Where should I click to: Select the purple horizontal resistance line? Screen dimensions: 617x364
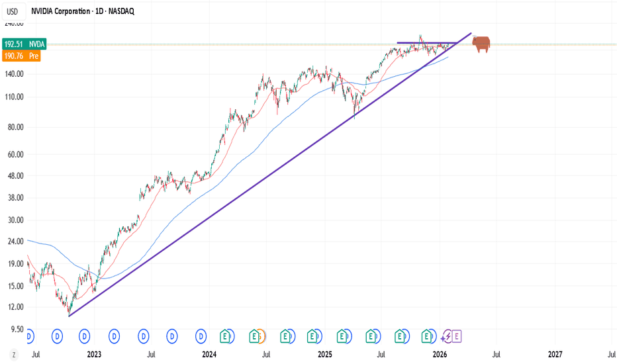coord(410,42)
